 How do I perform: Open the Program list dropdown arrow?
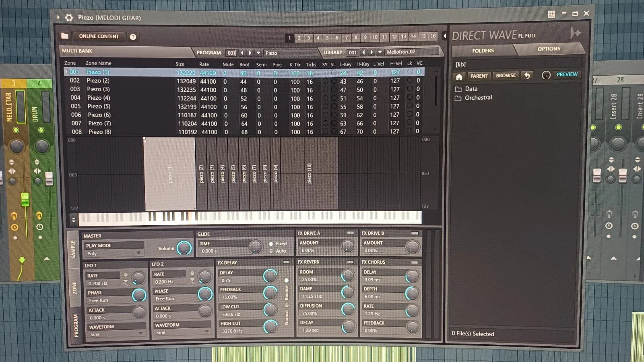pyautogui.click(x=258, y=53)
